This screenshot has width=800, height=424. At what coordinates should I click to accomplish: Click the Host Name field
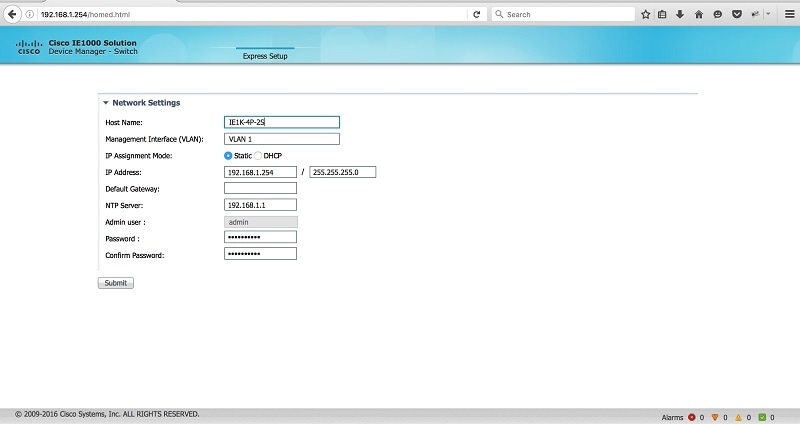pyautogui.click(x=282, y=122)
